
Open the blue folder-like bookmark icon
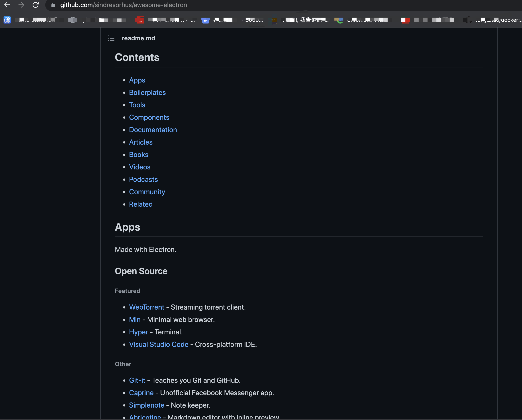coord(206,20)
